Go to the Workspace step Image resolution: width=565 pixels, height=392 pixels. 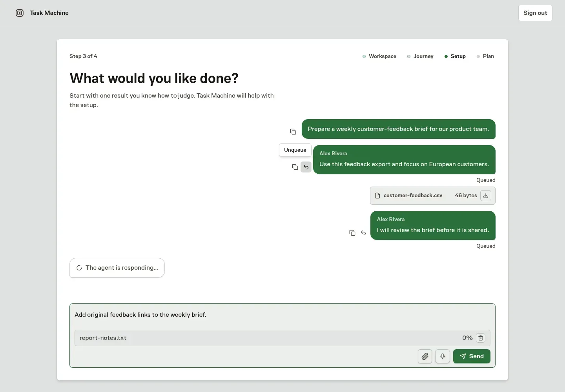pyautogui.click(x=379, y=56)
